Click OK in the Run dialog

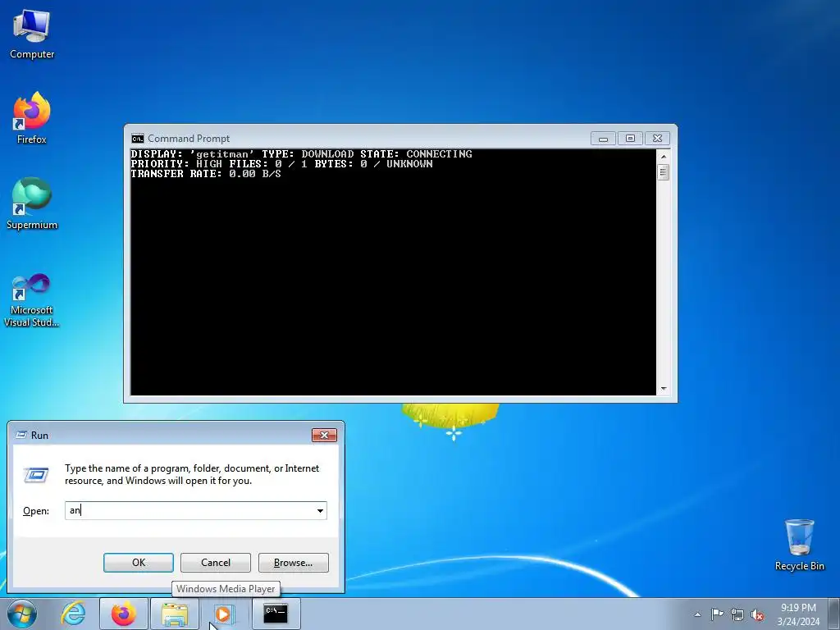coord(138,563)
